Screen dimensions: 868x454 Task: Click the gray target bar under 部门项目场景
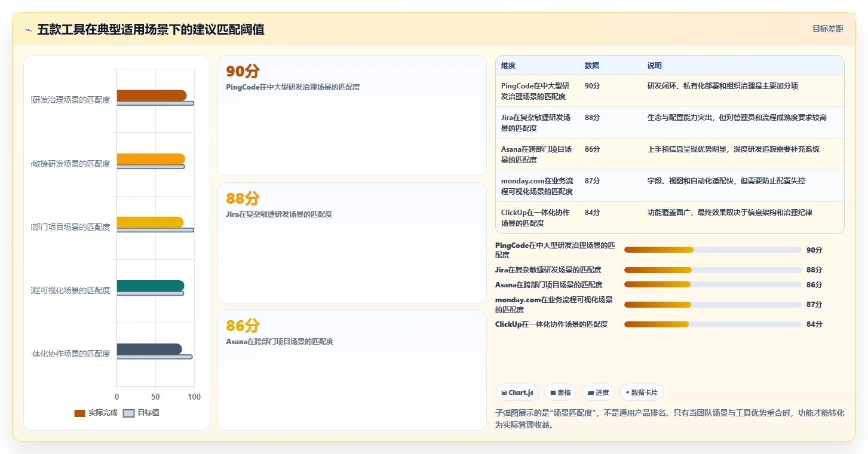tap(155, 230)
